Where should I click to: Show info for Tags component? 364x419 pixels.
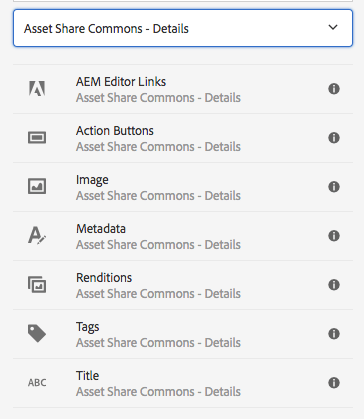coord(334,334)
